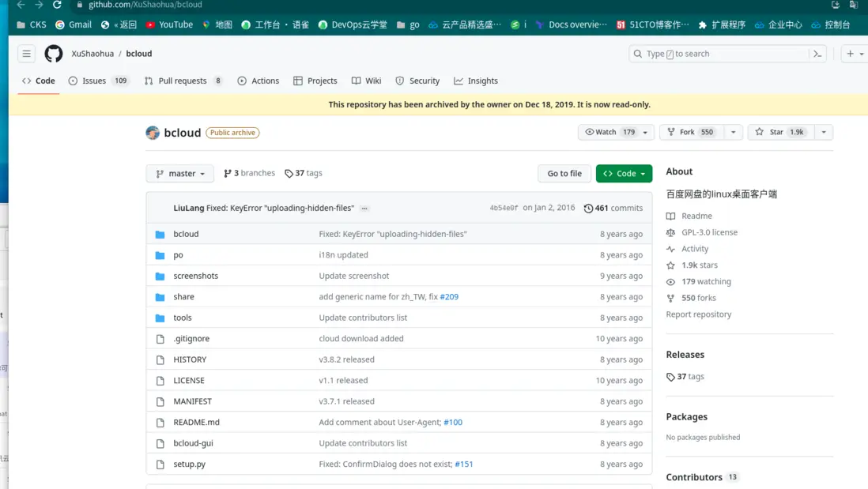Open the HISTORY file
868x489 pixels.
coord(190,359)
